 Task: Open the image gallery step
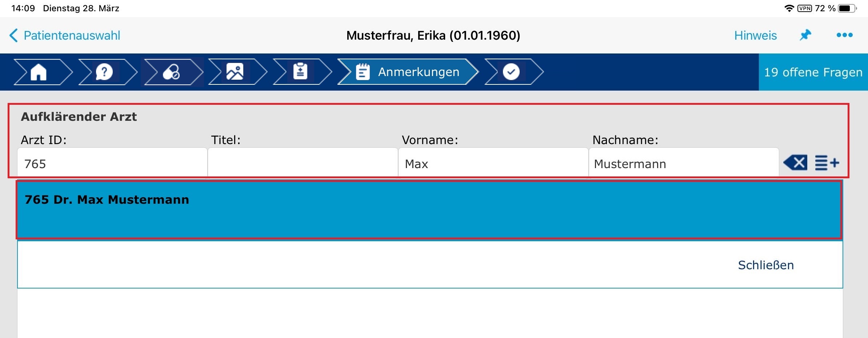pos(235,72)
